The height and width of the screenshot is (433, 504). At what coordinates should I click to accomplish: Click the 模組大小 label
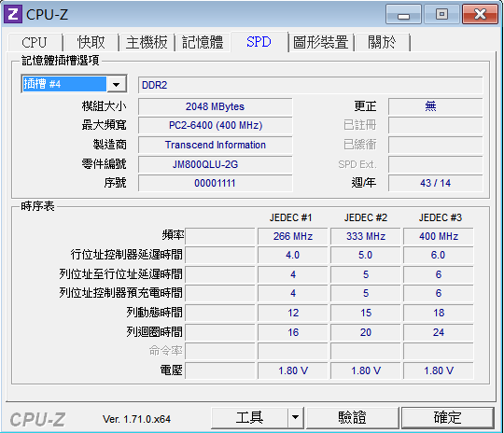point(104,106)
